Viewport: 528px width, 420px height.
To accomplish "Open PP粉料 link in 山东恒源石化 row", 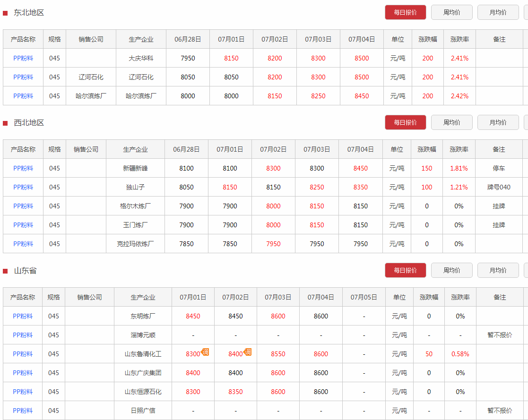I will pyautogui.click(x=23, y=391).
